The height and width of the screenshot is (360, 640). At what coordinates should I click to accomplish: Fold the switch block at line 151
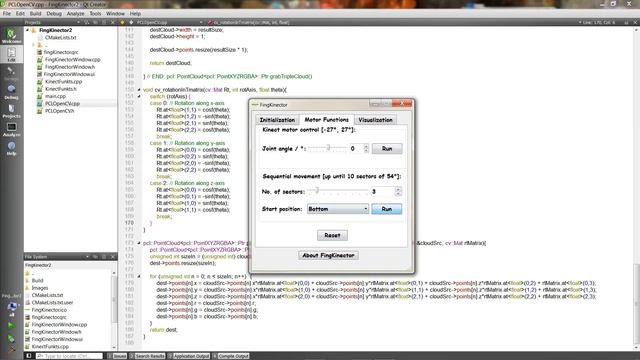tap(139, 96)
